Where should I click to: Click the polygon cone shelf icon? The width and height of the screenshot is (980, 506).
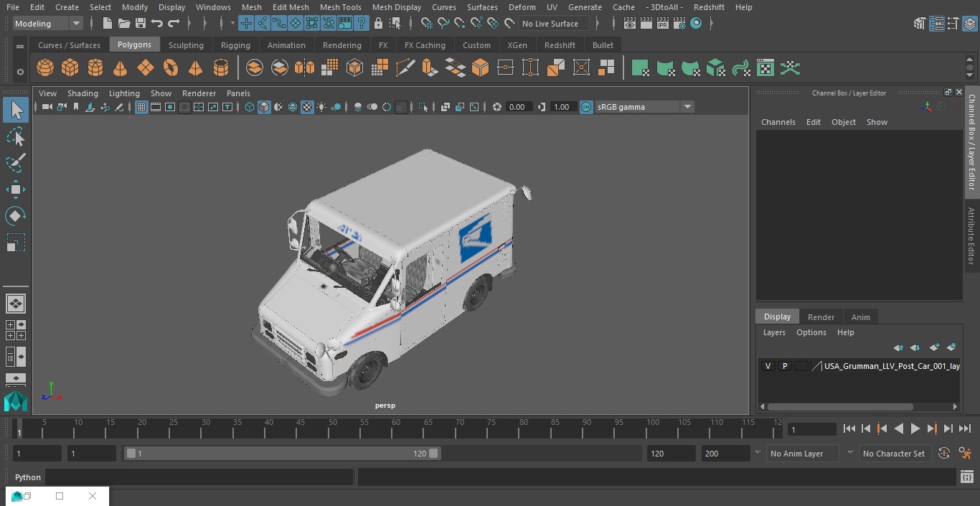[121, 68]
